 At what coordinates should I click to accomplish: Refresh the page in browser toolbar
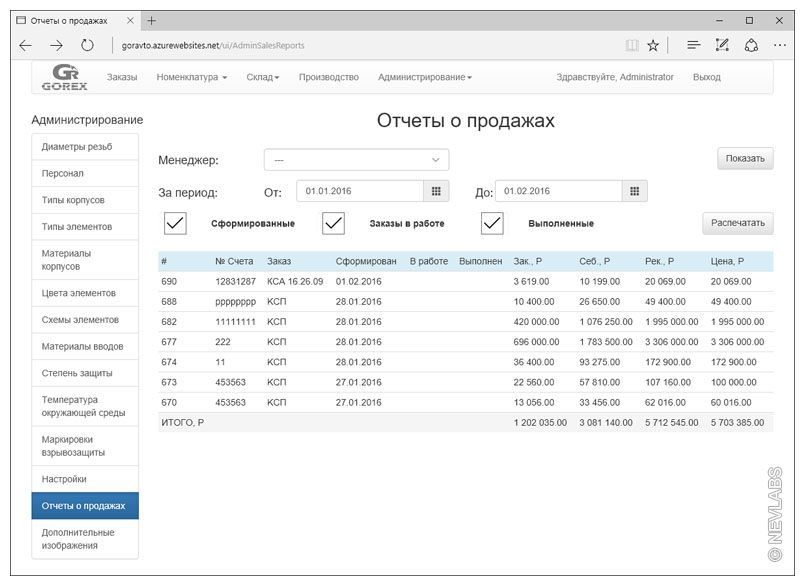87,45
